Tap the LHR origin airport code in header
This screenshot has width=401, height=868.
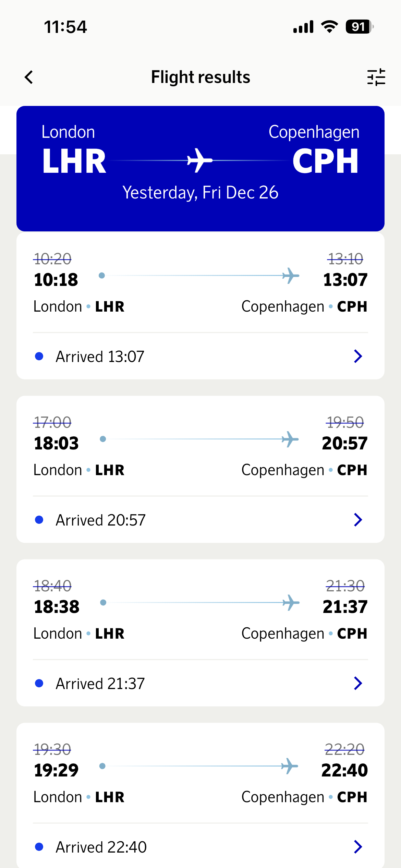point(74,161)
